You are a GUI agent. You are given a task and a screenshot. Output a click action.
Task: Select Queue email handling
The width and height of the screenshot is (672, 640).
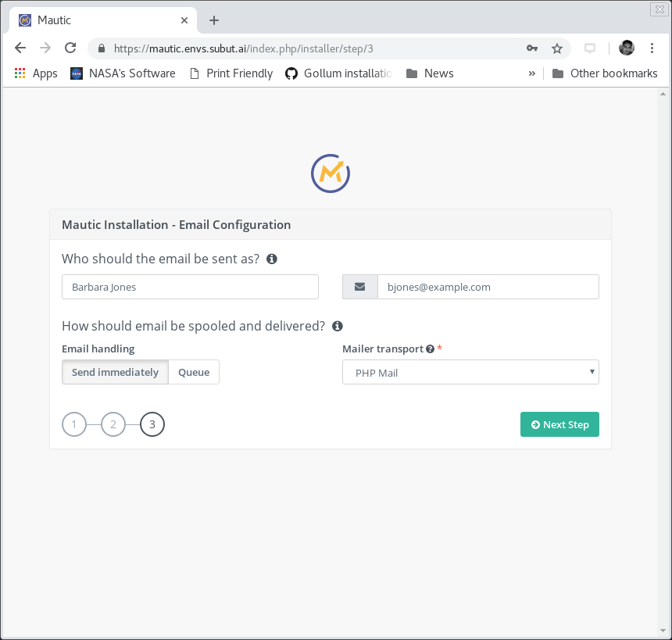click(x=194, y=372)
